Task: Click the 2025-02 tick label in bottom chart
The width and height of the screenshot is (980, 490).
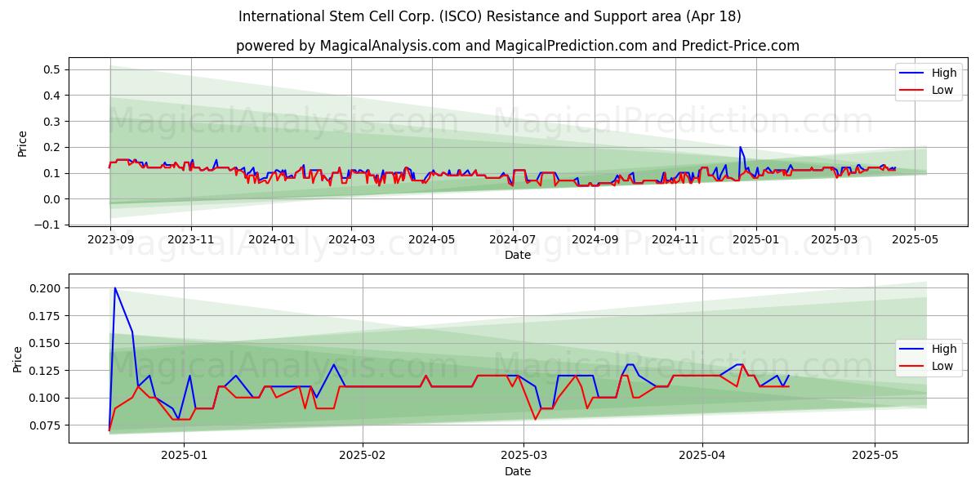Action: pyautogui.click(x=363, y=457)
